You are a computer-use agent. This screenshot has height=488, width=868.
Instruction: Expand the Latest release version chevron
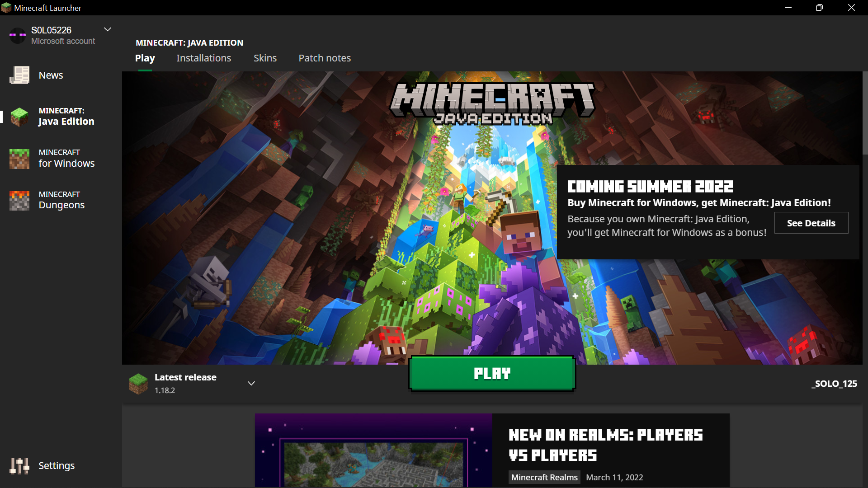point(251,384)
